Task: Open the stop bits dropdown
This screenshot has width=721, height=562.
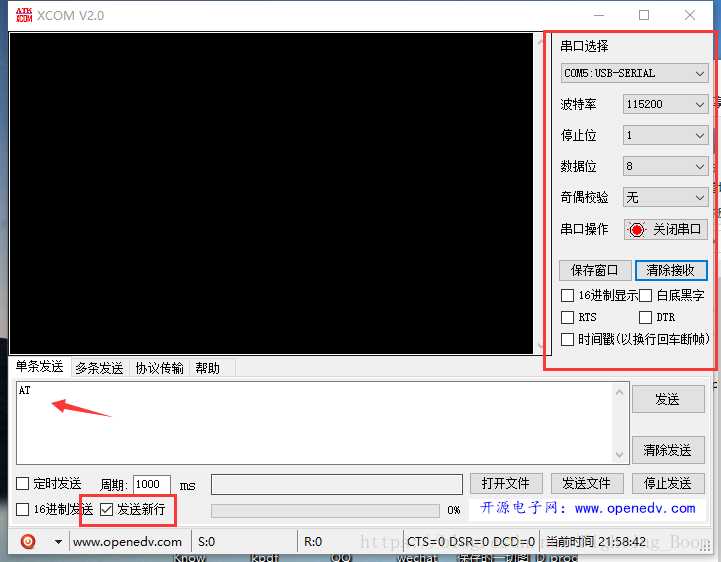Action: click(x=665, y=135)
